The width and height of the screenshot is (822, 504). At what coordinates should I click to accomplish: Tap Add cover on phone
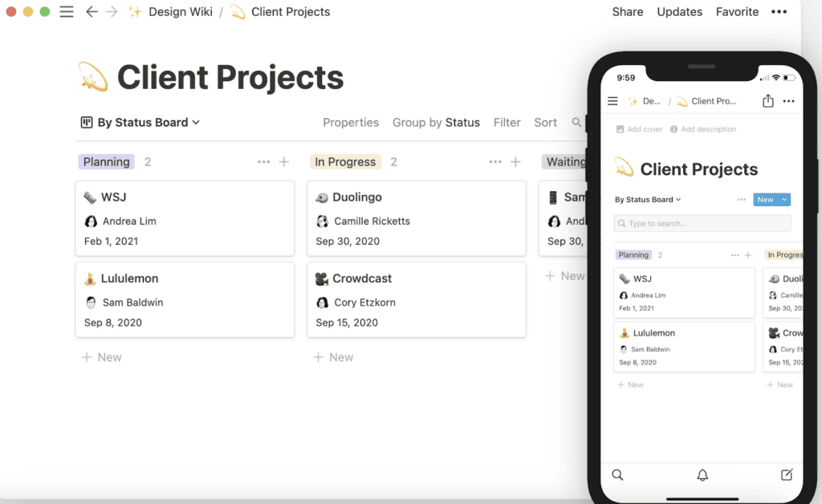tap(640, 129)
